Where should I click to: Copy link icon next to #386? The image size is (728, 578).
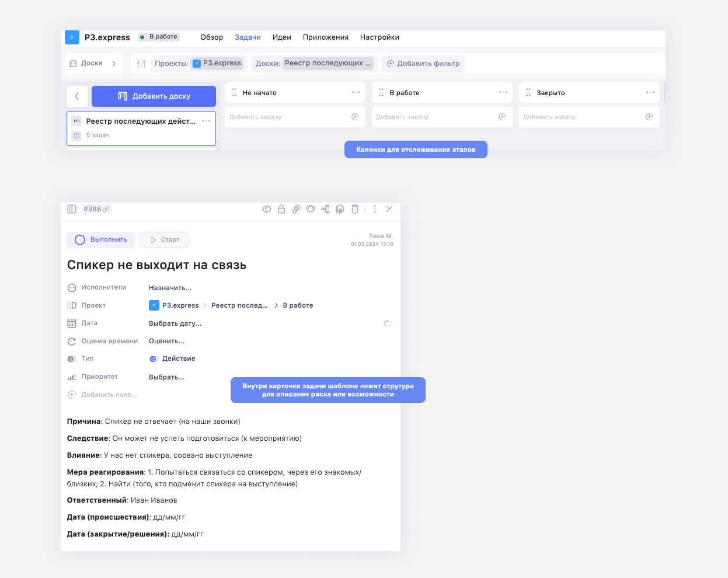(106, 209)
